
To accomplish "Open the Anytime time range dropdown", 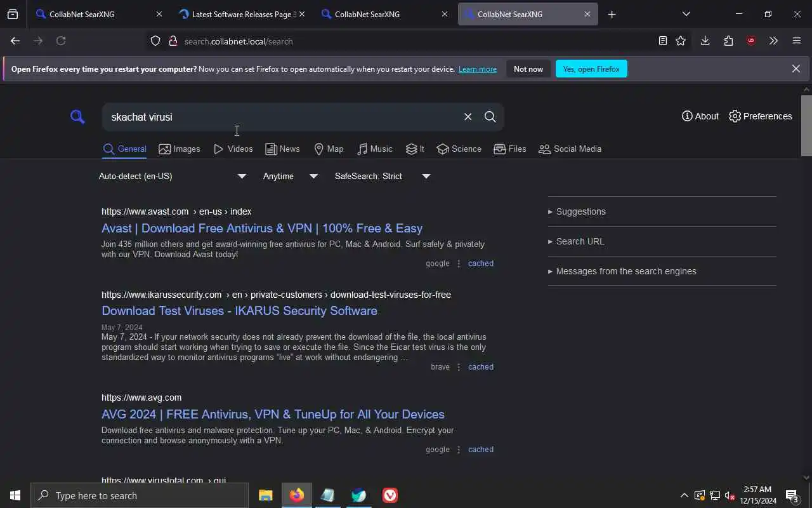I will tap(290, 176).
